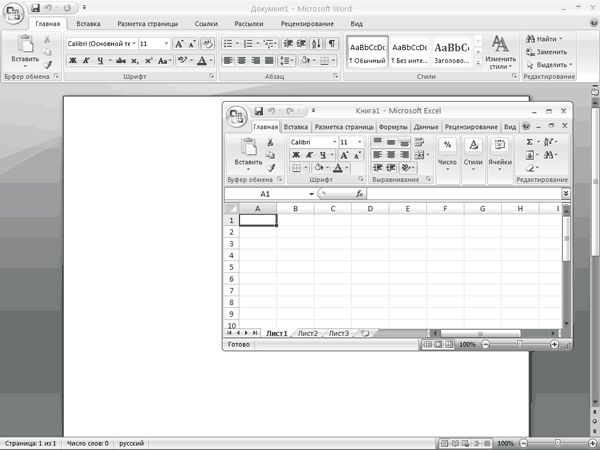Screen dimensions: 600x450
Task: Click the Copy icon in Excel clipboard group
Action: (270, 155)
